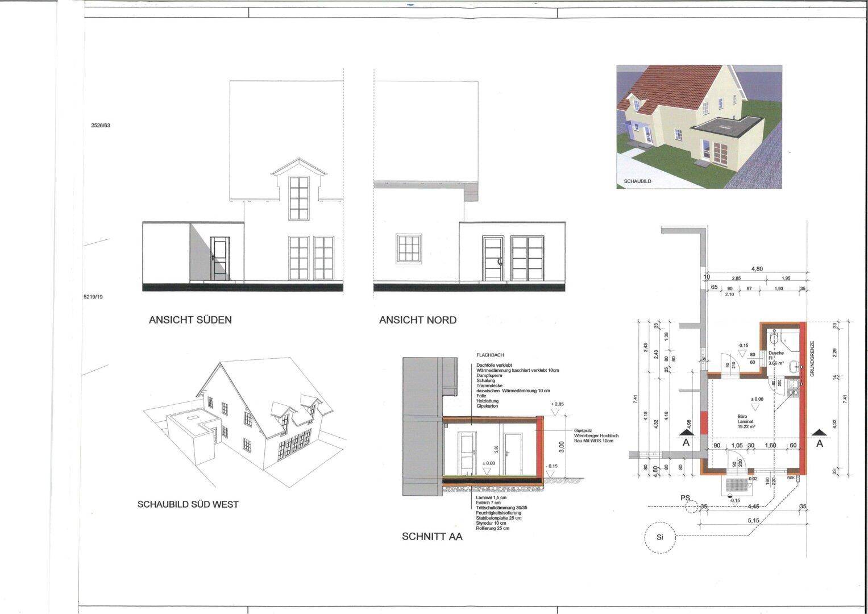Select the SCHNITT AA title
The width and height of the screenshot is (868, 614).
[x=432, y=537]
